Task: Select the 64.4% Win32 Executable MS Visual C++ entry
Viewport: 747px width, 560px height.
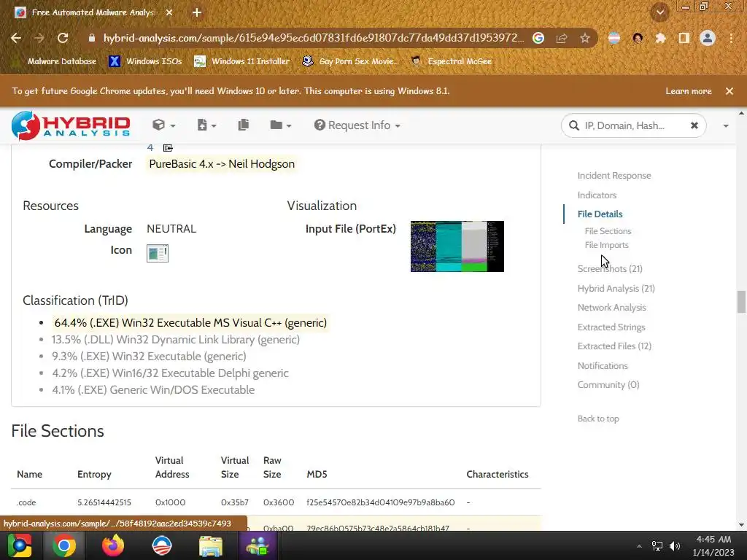Action: click(x=190, y=322)
